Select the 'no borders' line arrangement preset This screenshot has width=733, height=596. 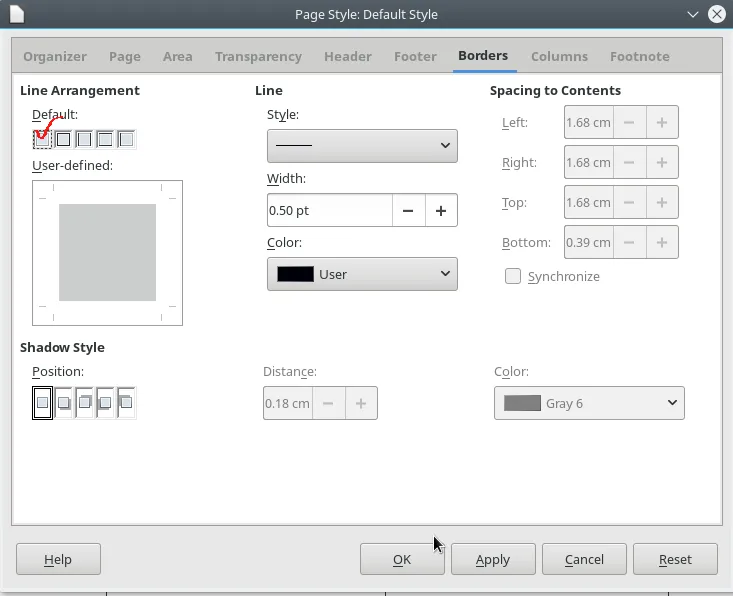(x=43, y=139)
